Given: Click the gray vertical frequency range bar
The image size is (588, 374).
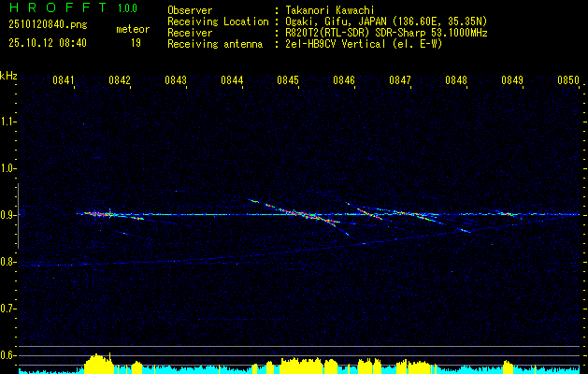Looking at the screenshot, I should 18,216.
